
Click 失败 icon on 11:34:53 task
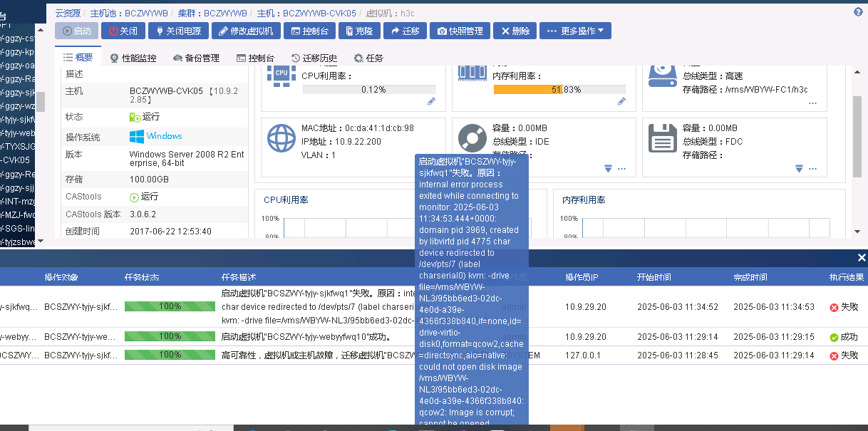click(834, 307)
